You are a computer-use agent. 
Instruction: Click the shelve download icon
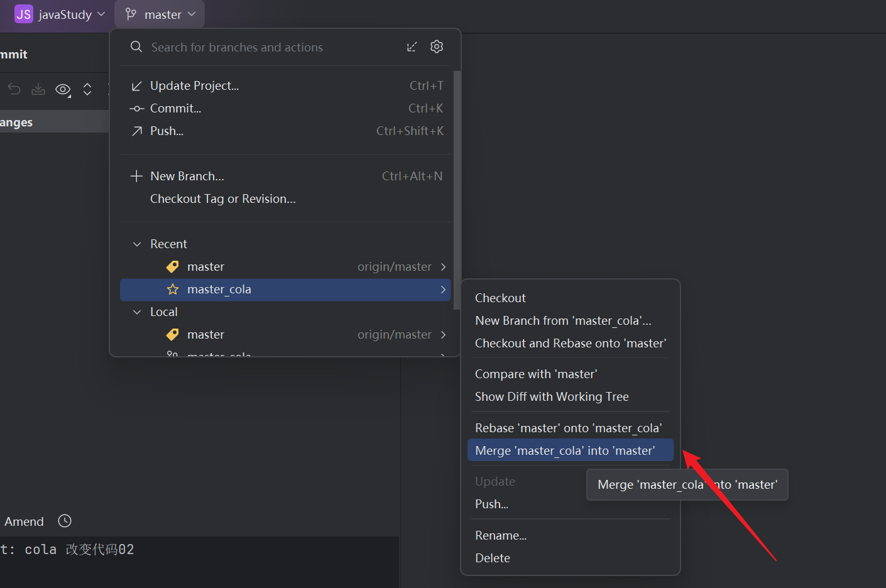click(38, 89)
